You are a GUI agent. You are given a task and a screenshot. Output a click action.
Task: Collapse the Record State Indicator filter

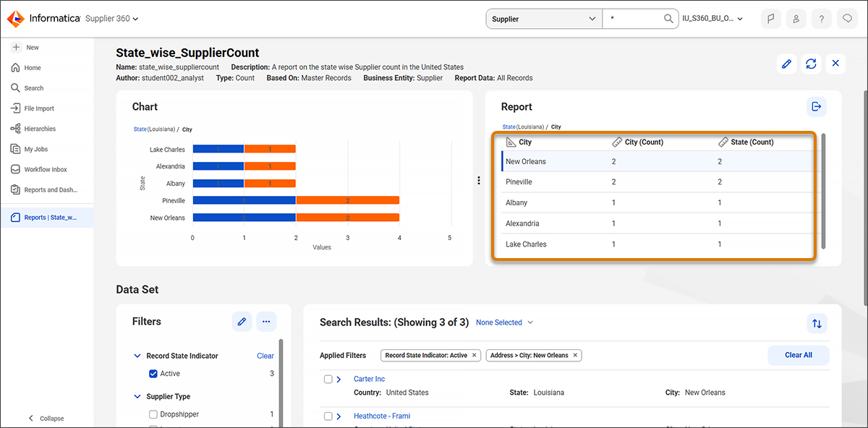(138, 356)
